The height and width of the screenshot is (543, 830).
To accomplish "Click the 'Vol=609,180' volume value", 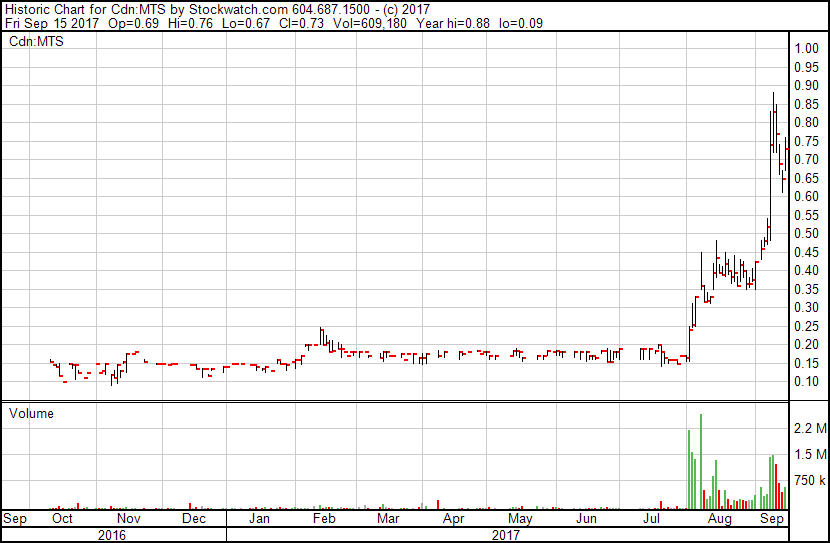I will tap(369, 23).
